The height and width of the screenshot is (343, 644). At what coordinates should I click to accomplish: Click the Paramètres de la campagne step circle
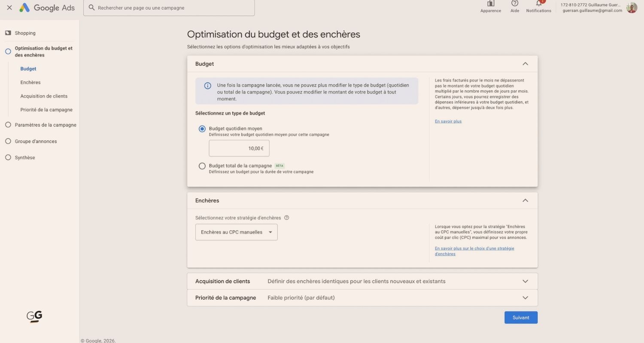pyautogui.click(x=8, y=125)
